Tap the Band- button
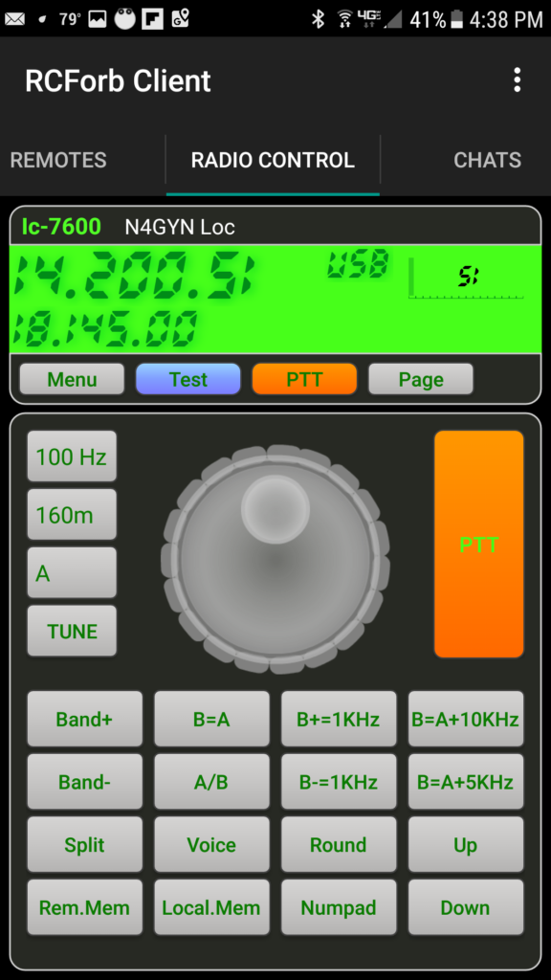 (84, 781)
